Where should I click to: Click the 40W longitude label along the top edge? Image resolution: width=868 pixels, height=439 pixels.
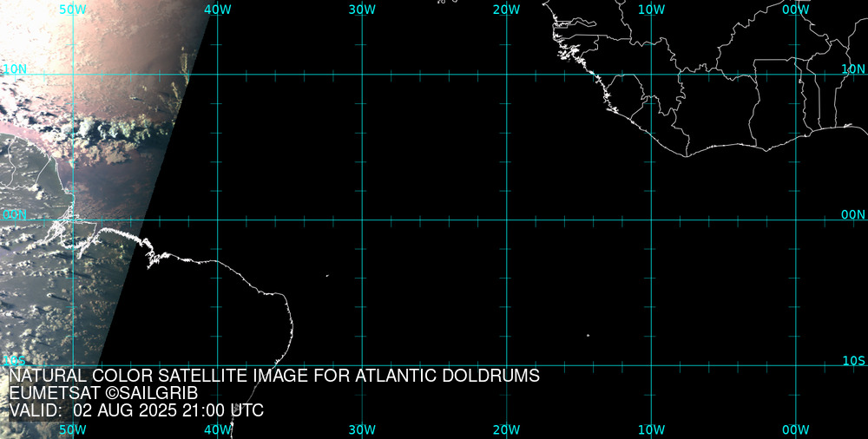pos(217,10)
